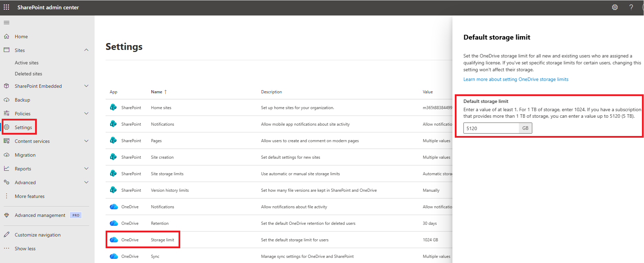Screen dimensions: 644x263
Task: Expand the Reports chevron
Action: coord(86,168)
